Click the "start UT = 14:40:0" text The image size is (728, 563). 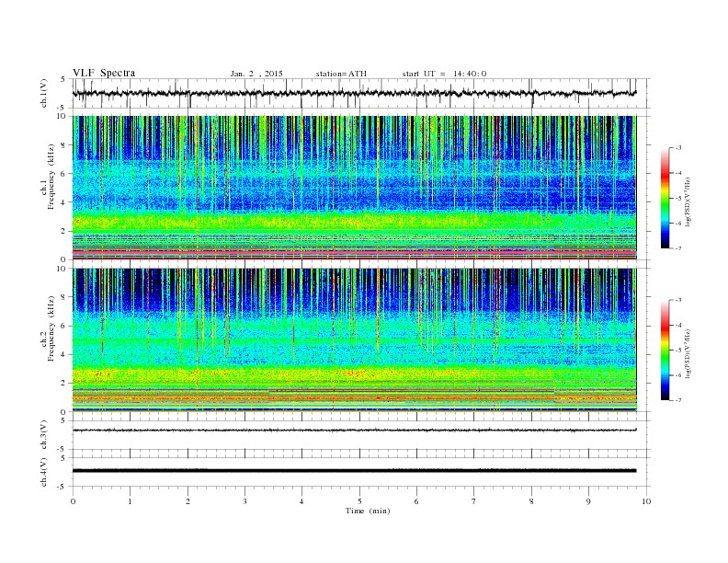point(444,74)
